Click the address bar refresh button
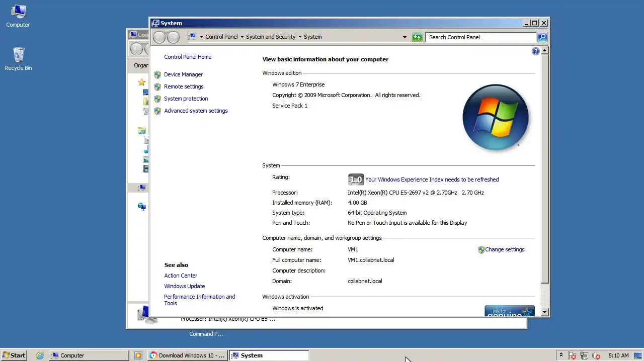 tap(417, 37)
